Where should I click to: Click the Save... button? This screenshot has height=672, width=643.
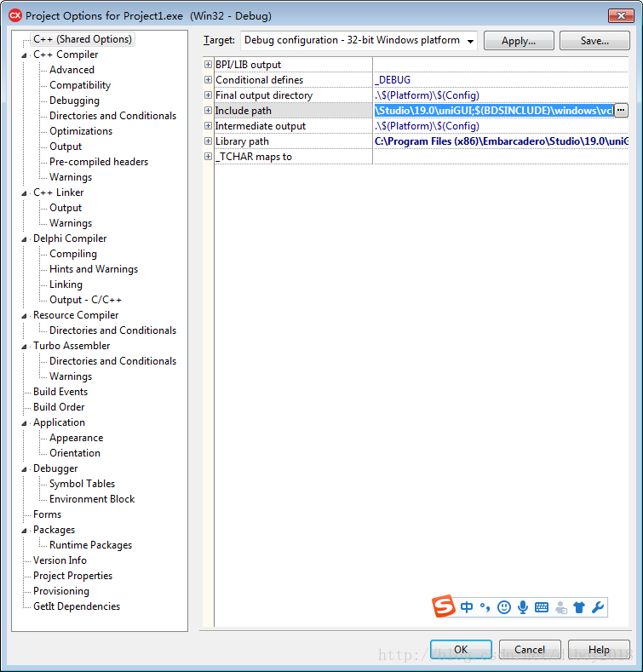click(x=594, y=41)
